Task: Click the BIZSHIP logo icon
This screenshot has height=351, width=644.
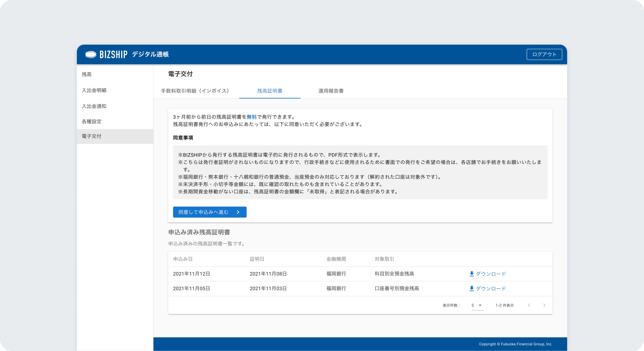Action: point(91,54)
